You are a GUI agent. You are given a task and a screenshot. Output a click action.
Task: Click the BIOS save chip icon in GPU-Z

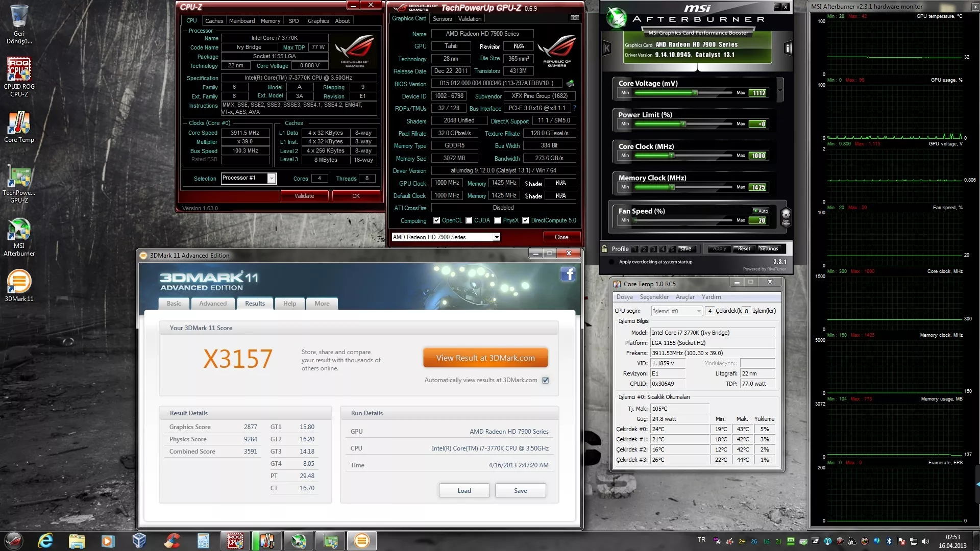(570, 83)
